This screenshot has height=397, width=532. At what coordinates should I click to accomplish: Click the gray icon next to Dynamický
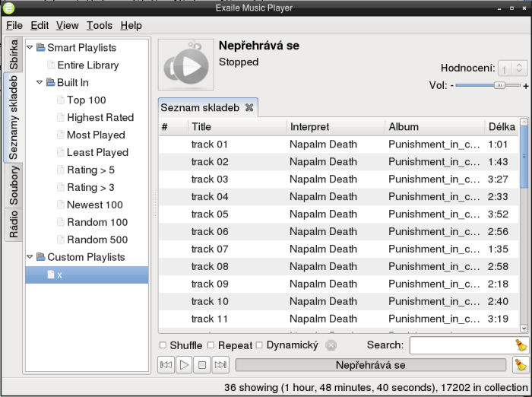331,345
